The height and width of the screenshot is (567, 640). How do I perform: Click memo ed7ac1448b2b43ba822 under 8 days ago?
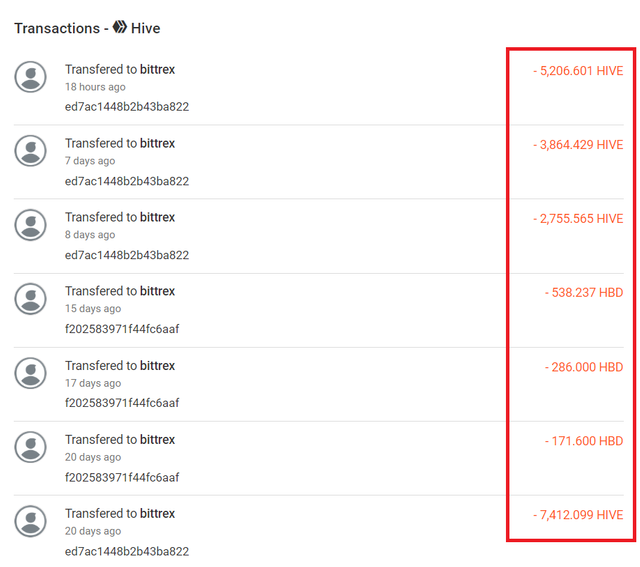[127, 255]
